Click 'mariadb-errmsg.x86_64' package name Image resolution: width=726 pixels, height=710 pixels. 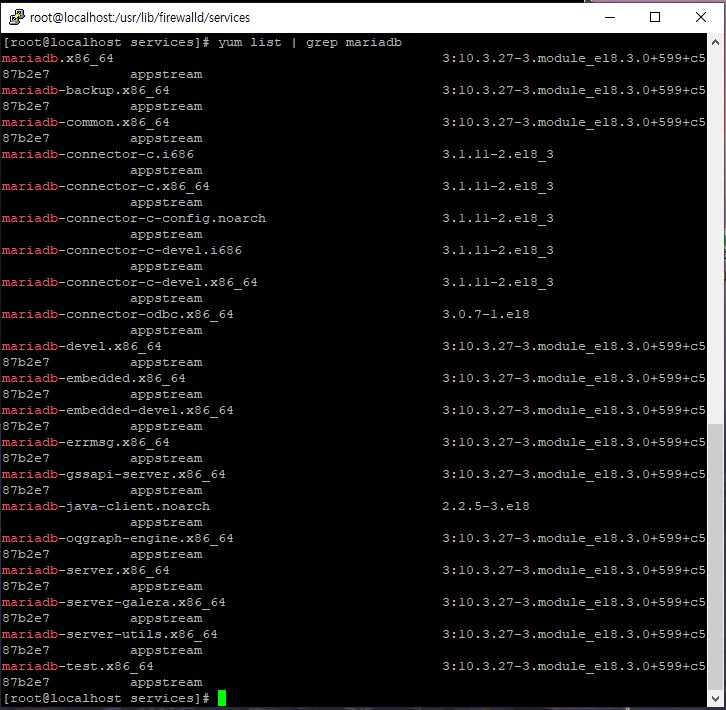tap(86, 442)
